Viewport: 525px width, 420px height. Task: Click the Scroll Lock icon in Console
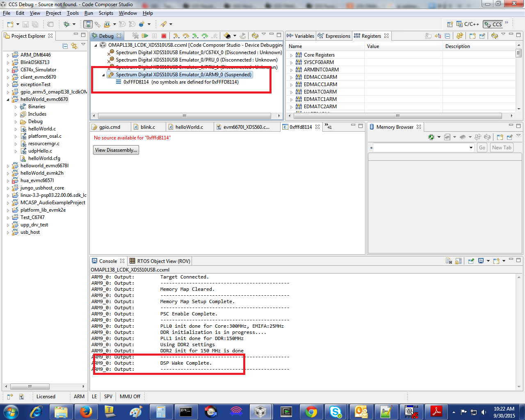pyautogui.click(x=459, y=261)
